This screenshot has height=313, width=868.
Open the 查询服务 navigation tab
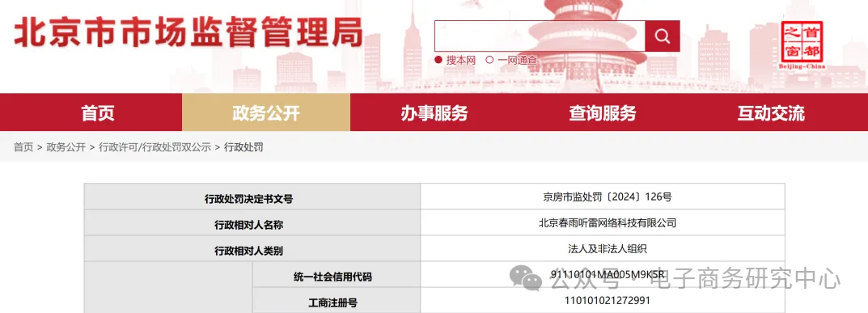click(603, 112)
